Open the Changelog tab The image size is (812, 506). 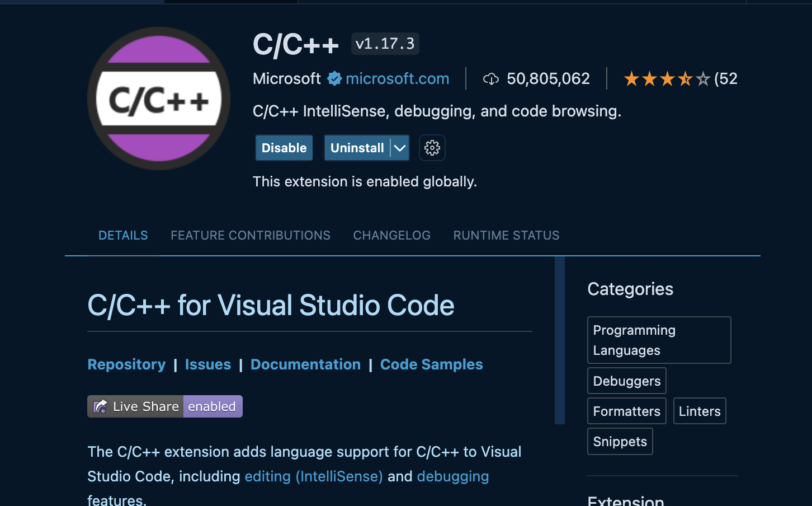tap(391, 235)
